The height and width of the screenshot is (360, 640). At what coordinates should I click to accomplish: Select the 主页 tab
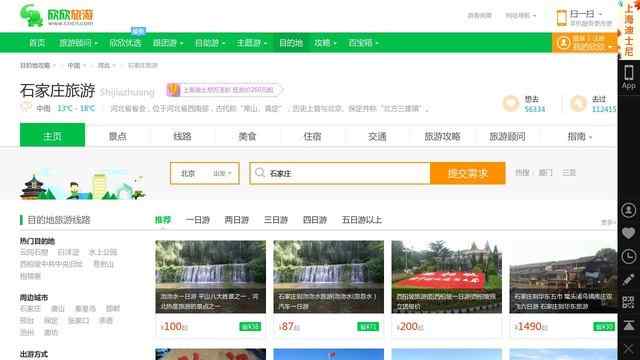click(53, 135)
